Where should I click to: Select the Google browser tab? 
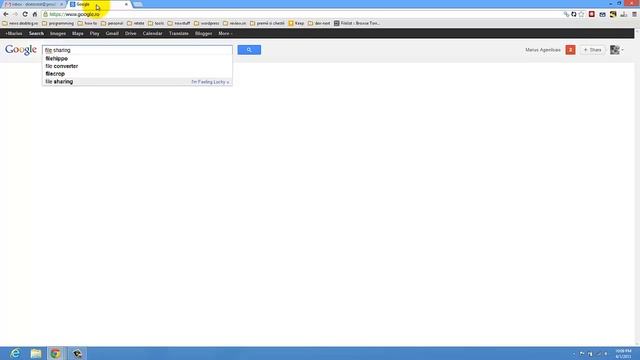click(x=98, y=4)
